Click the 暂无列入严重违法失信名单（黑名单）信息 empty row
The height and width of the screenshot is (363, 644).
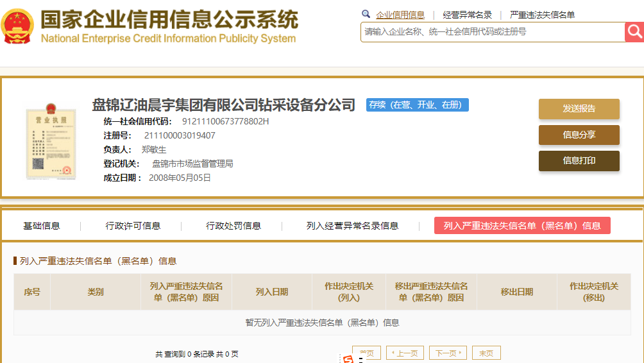(323, 323)
